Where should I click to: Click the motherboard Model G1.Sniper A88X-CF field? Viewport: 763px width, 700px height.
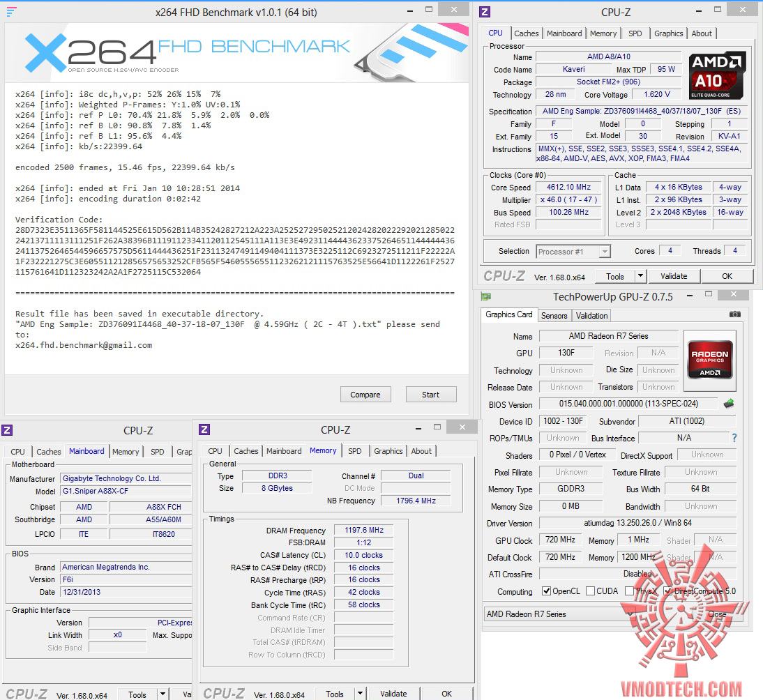point(126,492)
